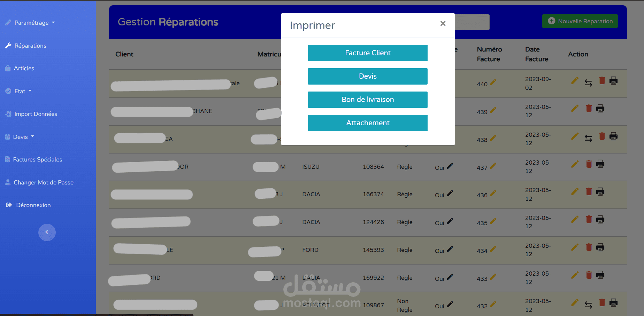Click the Numéro Facture column header
644x316 pixels.
pyautogui.click(x=489, y=54)
